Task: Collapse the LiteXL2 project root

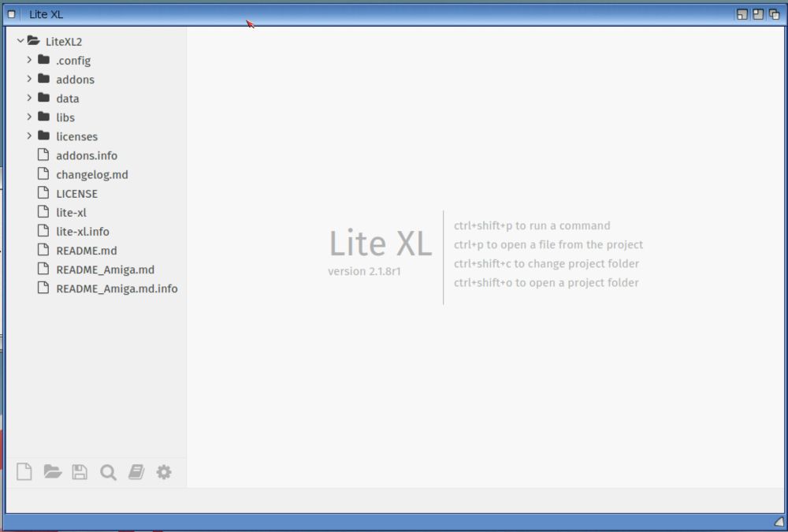Action: [20, 41]
